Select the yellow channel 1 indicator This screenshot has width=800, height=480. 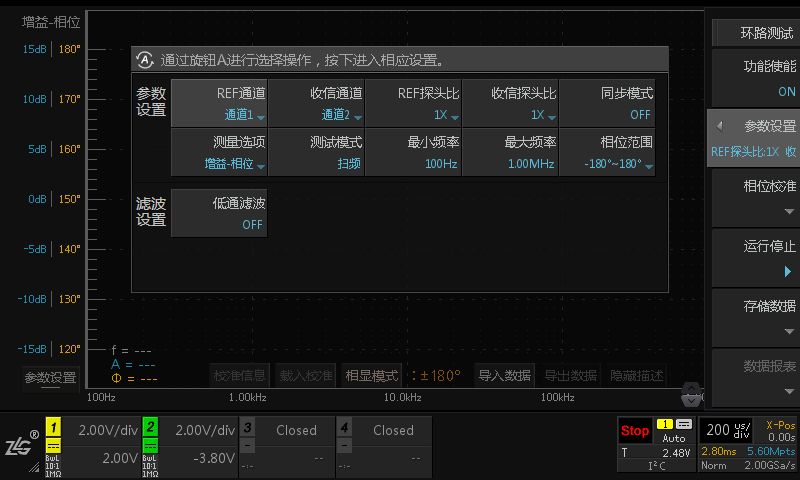click(x=53, y=426)
